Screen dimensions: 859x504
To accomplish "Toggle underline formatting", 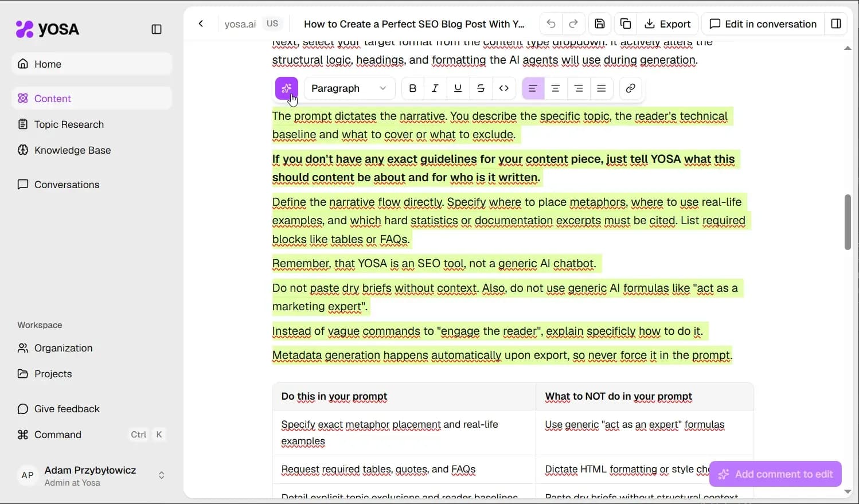I will (x=458, y=88).
